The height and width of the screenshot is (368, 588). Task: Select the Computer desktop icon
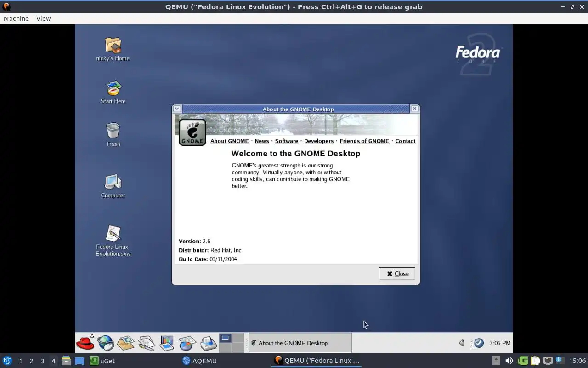113,186
